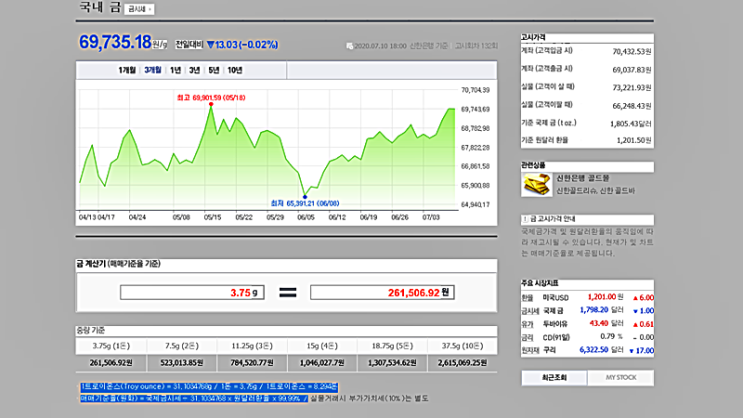Select the 15g (4돈) weight cell
Image resolution: width=743 pixels, height=418 pixels.
tap(322, 346)
